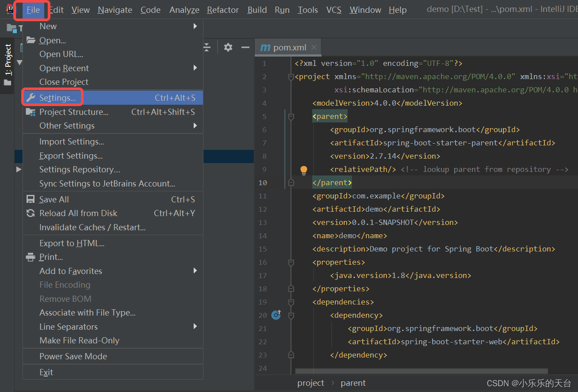Expand the Add to Favorites submenu
The height and width of the screenshot is (392, 578).
113,271
